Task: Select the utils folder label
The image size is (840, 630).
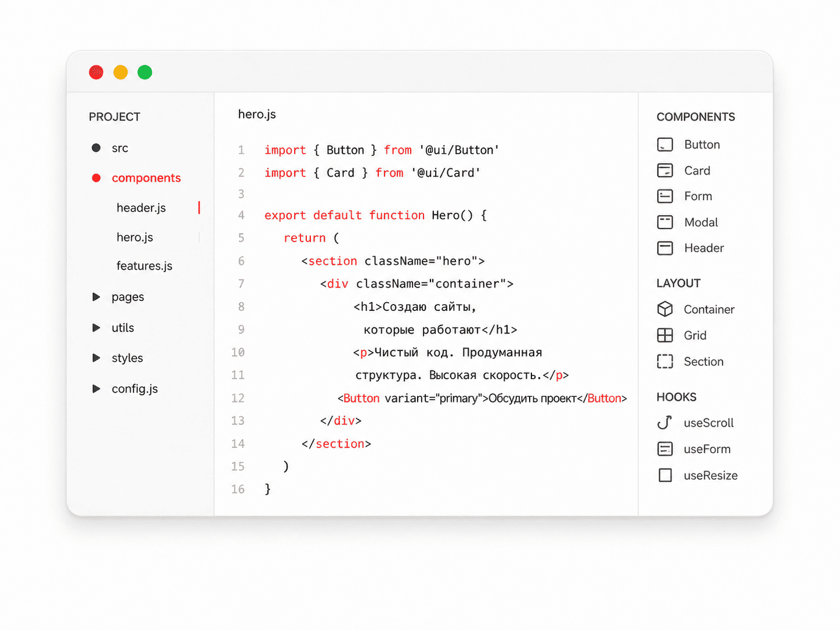Action: click(122, 328)
